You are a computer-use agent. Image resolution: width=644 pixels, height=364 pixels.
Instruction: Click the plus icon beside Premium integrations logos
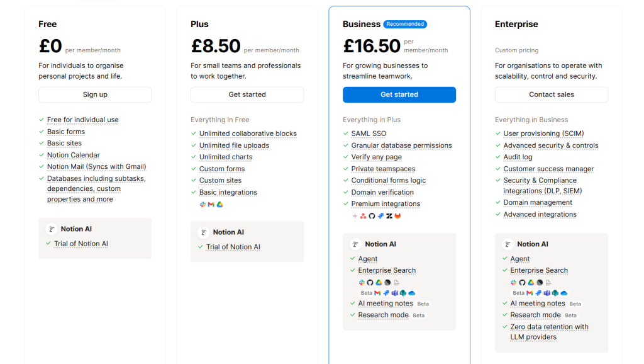point(355,216)
